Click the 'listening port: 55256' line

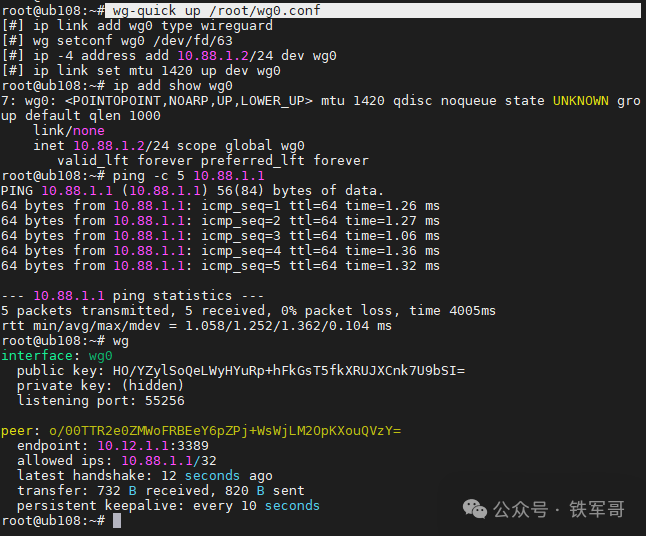tap(101, 400)
